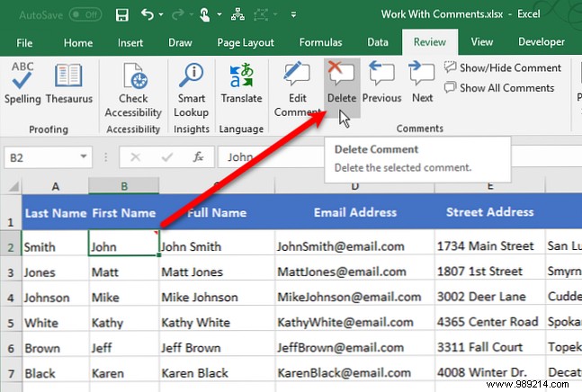
Task: Click the First Name cell Jeff
Action: coord(124,343)
